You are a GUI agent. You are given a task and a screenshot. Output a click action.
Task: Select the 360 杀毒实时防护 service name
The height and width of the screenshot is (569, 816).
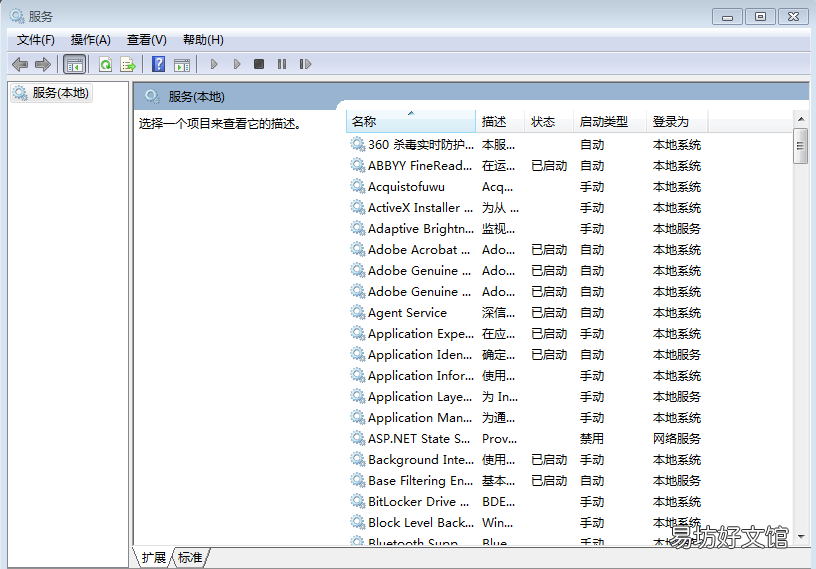[420, 145]
